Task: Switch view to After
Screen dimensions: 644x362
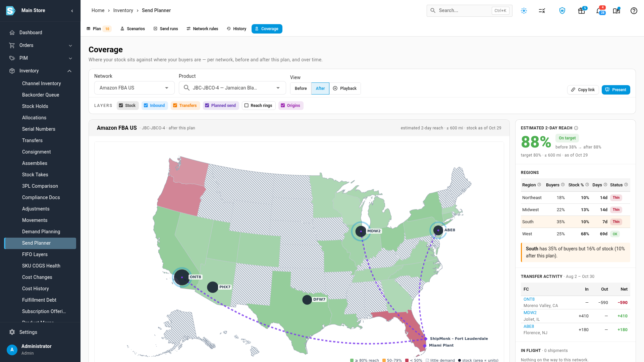Action: pos(320,88)
